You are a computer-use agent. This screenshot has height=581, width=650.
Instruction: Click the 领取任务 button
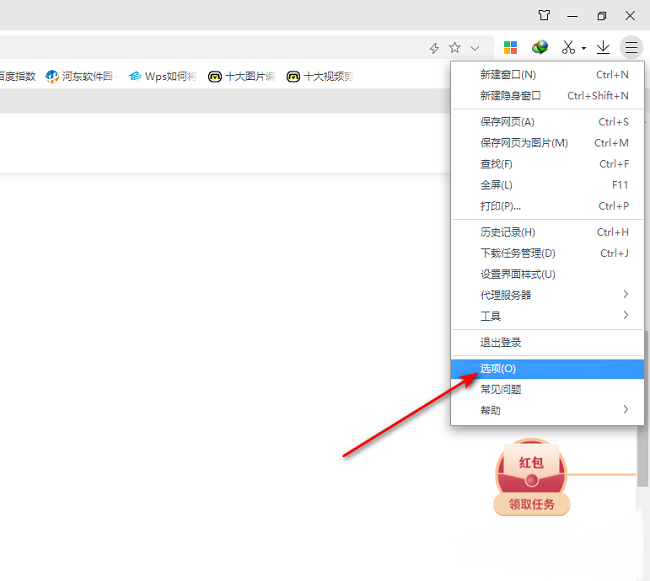531,504
